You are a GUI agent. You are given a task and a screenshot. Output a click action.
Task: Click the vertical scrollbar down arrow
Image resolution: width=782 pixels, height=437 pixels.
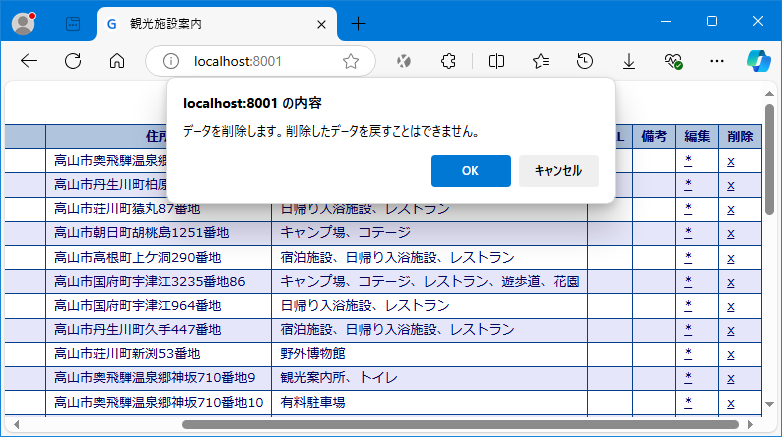769,404
